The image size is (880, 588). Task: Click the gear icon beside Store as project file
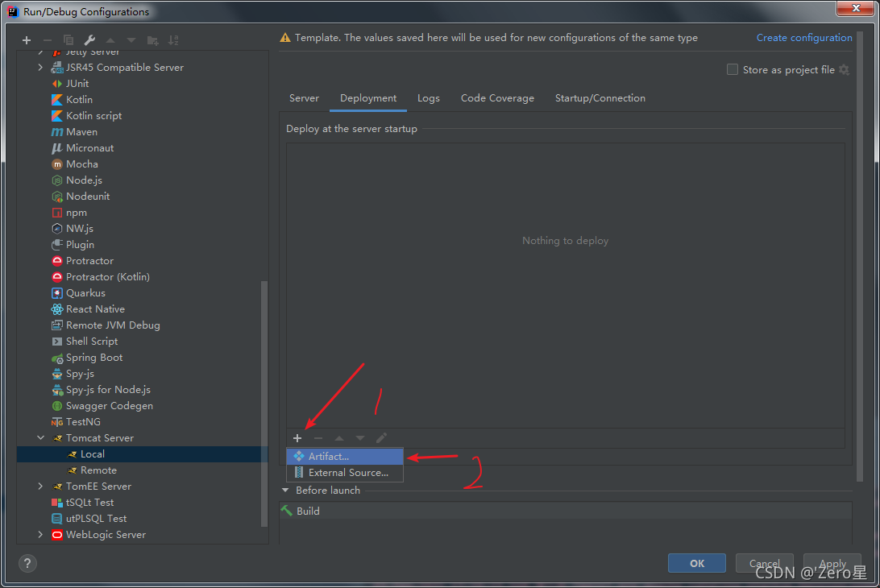click(844, 69)
